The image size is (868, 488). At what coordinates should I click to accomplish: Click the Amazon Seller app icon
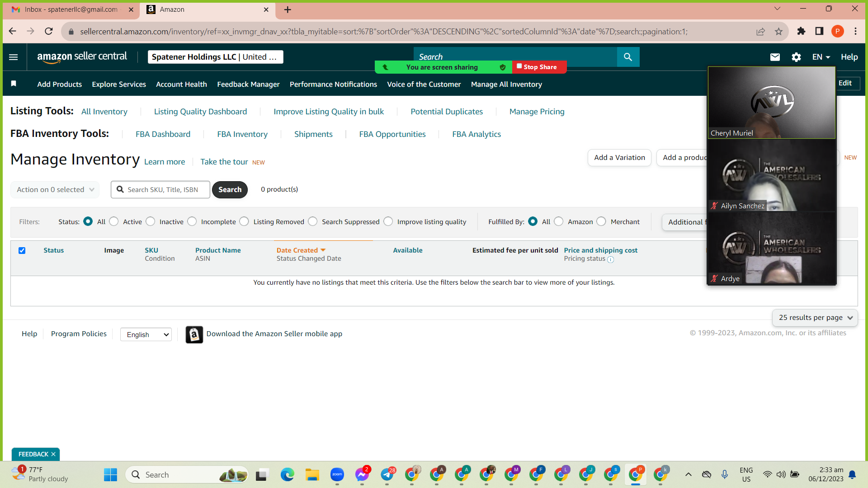click(x=194, y=334)
